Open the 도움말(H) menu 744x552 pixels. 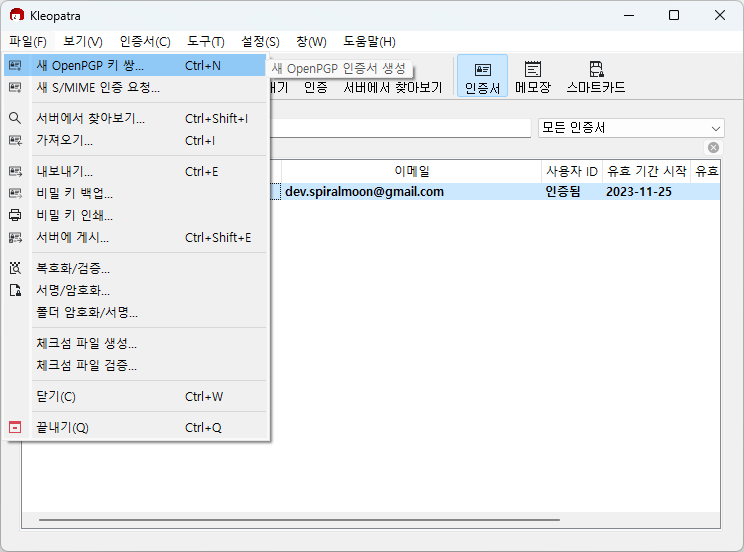pos(369,42)
